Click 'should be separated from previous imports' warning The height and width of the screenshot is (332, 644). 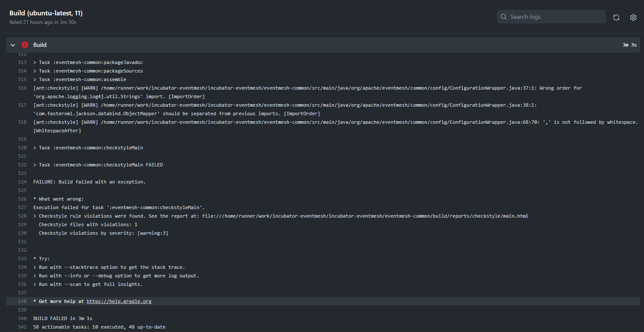click(285, 109)
